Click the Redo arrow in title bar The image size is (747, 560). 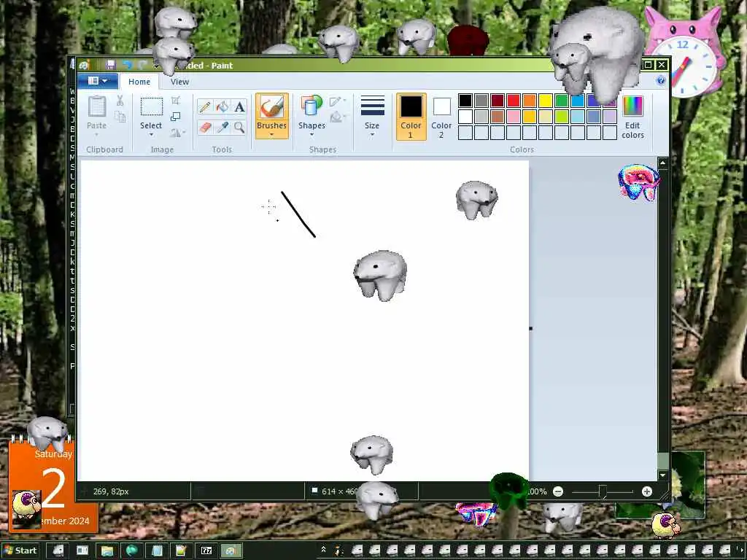pyautogui.click(x=142, y=65)
